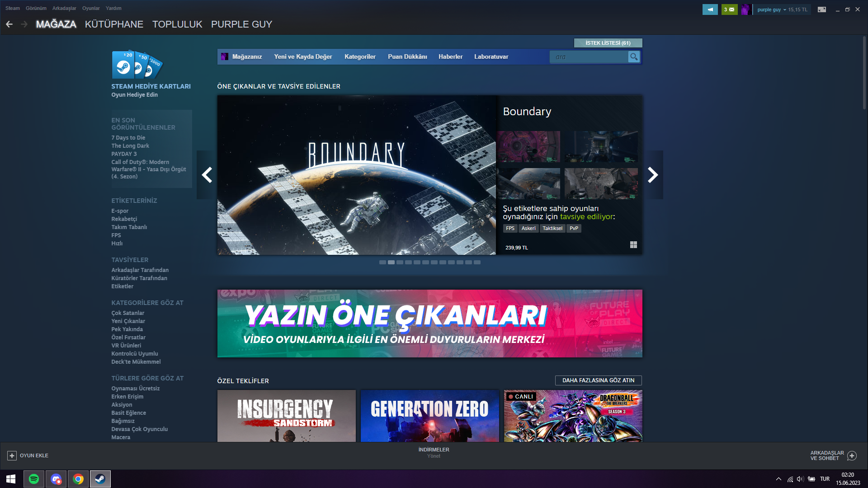Open friends and chat plus icon

coord(852,455)
